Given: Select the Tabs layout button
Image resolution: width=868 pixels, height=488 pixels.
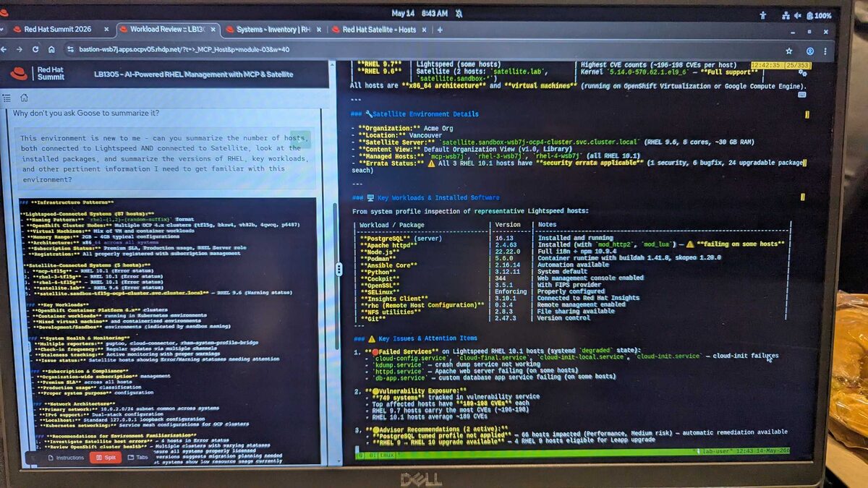Looking at the screenshot, I should pos(137,457).
